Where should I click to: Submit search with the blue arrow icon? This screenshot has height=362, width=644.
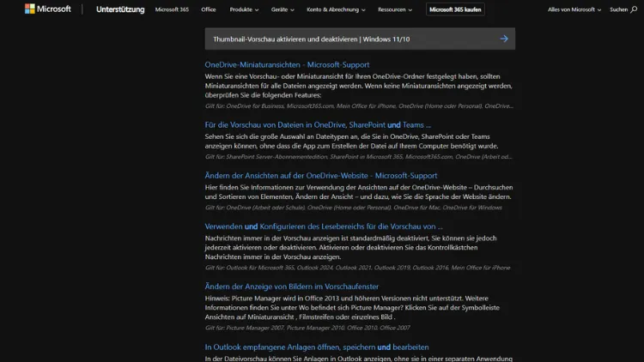click(504, 39)
